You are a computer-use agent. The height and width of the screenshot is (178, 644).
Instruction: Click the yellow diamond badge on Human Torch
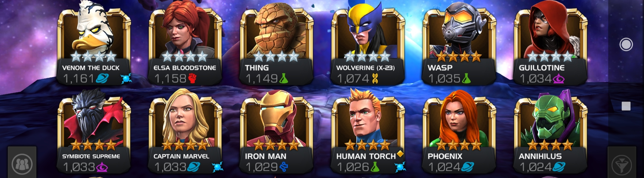point(400,153)
